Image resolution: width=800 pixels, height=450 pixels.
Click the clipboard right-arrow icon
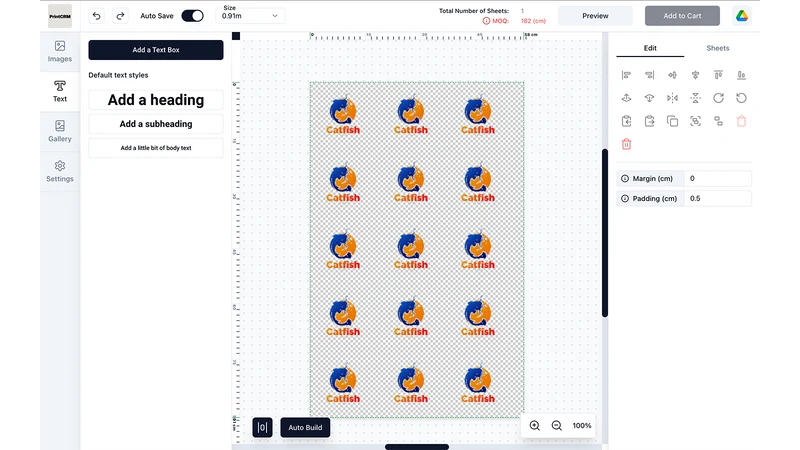[x=649, y=121]
